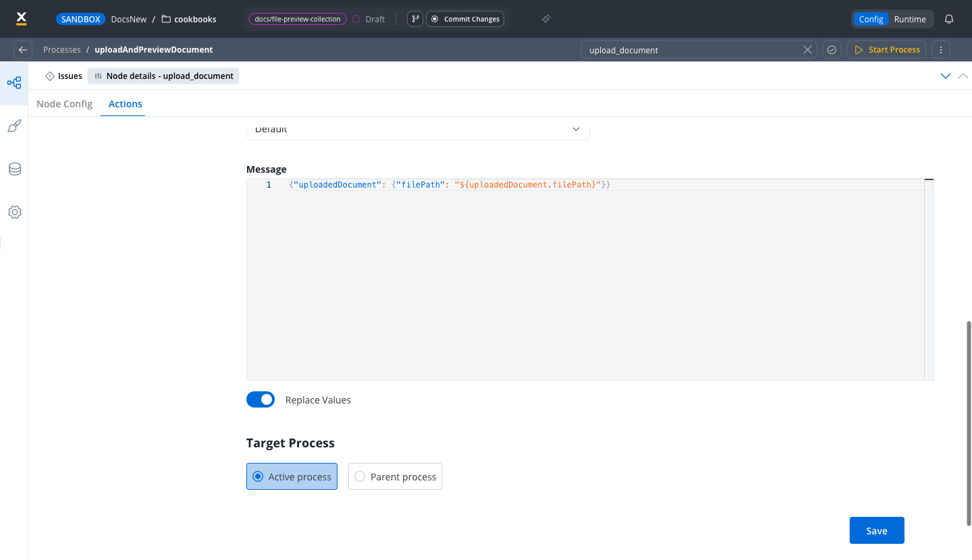The width and height of the screenshot is (972, 560).
Task: Open the Issues tab
Action: pyautogui.click(x=63, y=76)
